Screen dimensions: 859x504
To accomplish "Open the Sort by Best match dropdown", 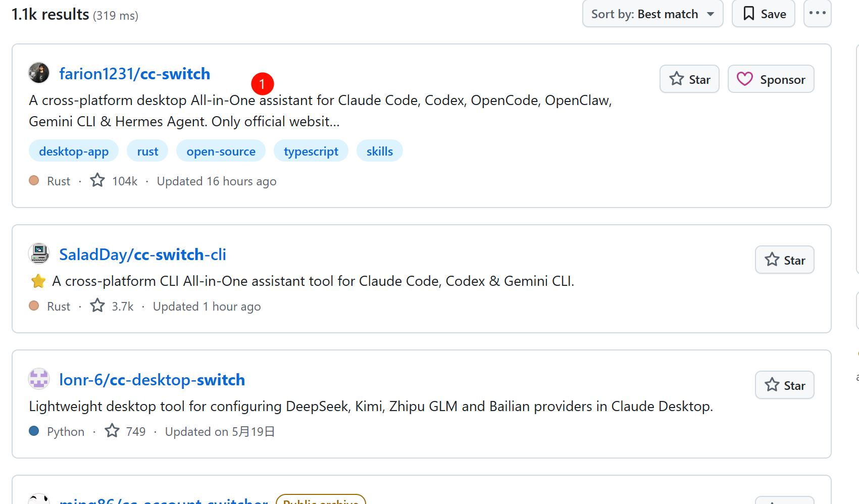I will pyautogui.click(x=652, y=14).
